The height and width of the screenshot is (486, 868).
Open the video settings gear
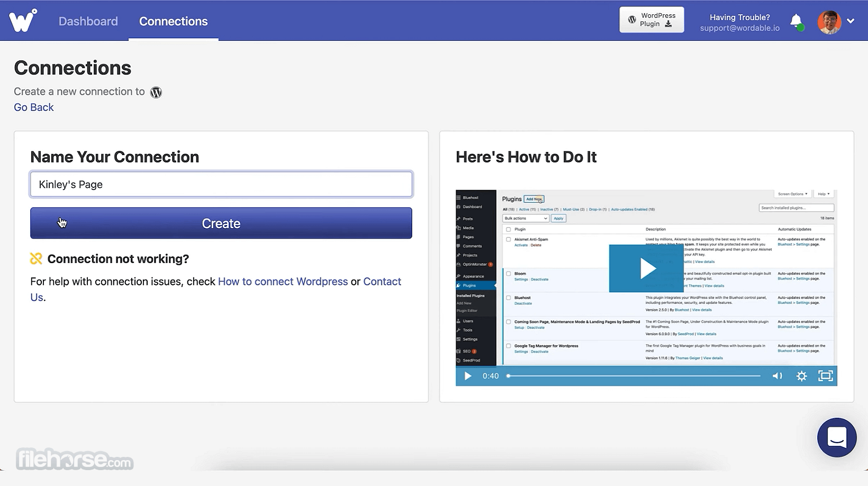tap(801, 376)
